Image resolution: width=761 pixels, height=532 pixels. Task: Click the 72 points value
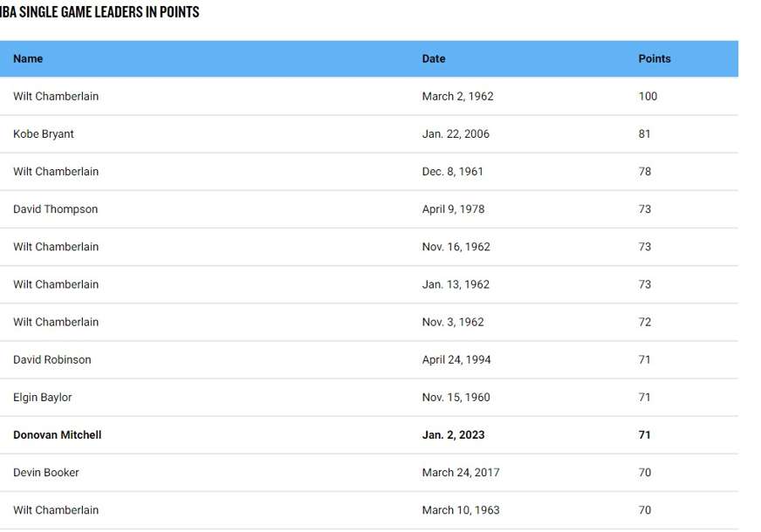pos(645,322)
